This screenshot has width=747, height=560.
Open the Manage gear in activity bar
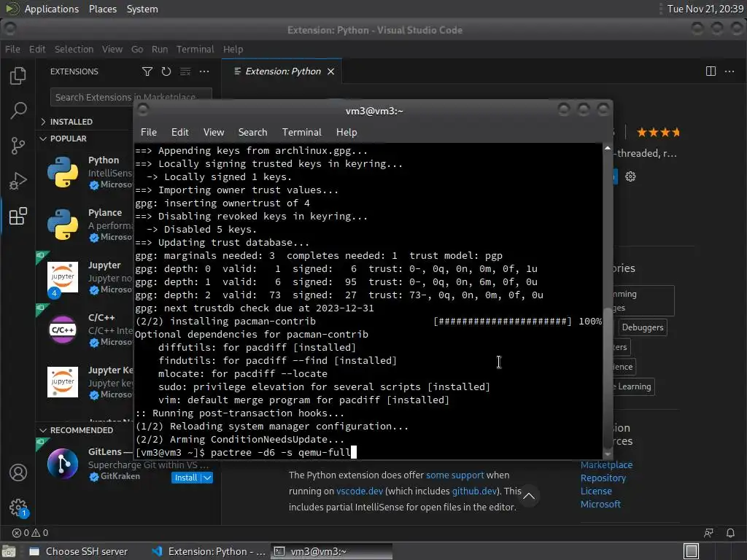pyautogui.click(x=18, y=507)
